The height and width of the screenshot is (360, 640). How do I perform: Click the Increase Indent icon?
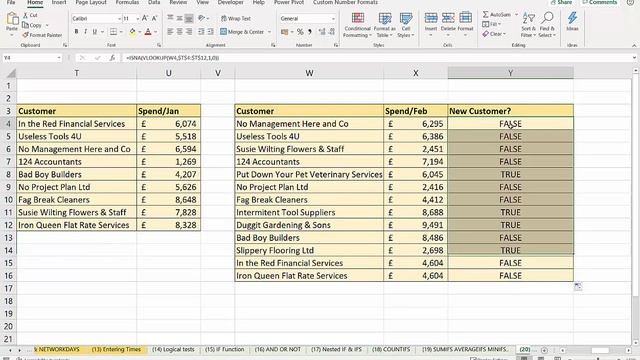point(211,32)
